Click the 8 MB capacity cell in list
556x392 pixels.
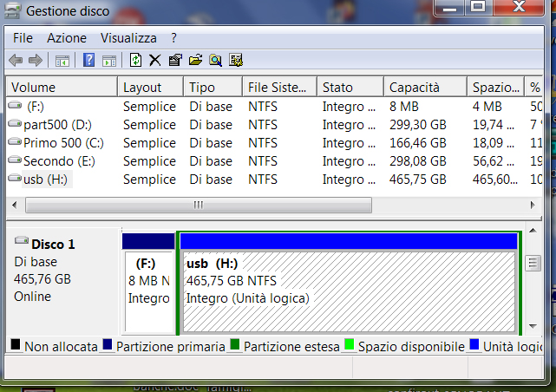[x=404, y=107]
